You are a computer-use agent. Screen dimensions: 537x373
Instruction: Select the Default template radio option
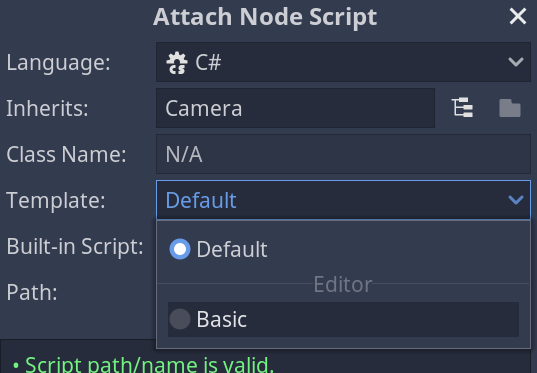click(343, 249)
